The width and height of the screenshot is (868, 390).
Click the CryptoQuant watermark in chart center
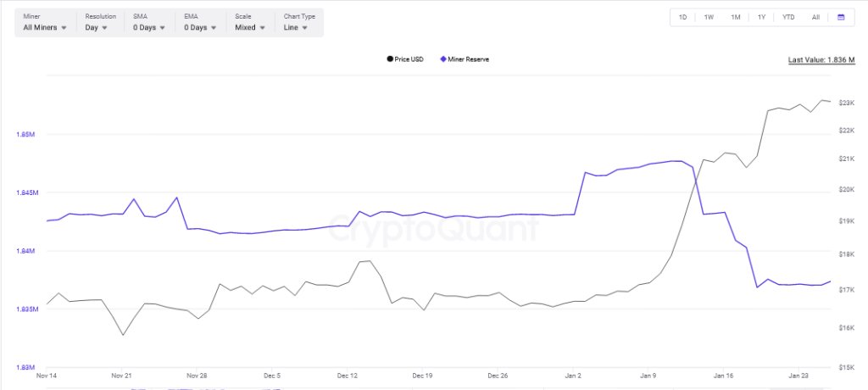(x=433, y=229)
